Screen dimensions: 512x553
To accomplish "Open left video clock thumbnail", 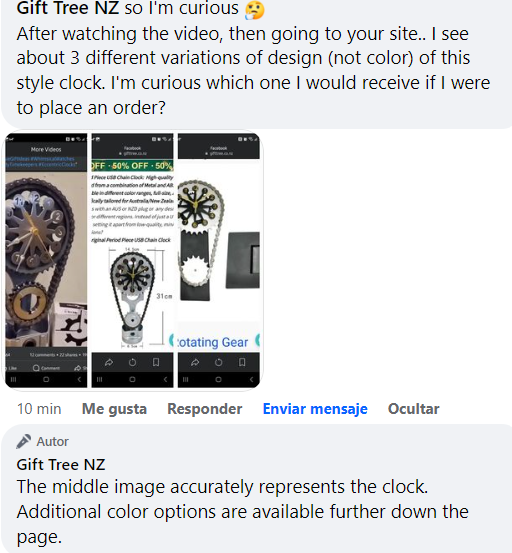I will 46,261.
